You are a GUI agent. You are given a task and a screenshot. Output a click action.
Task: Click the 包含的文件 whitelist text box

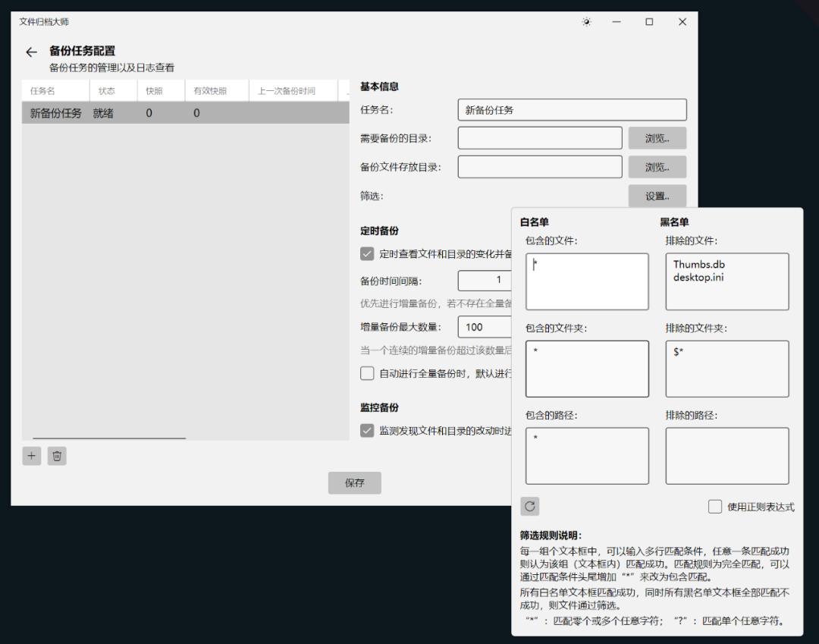[586, 281]
